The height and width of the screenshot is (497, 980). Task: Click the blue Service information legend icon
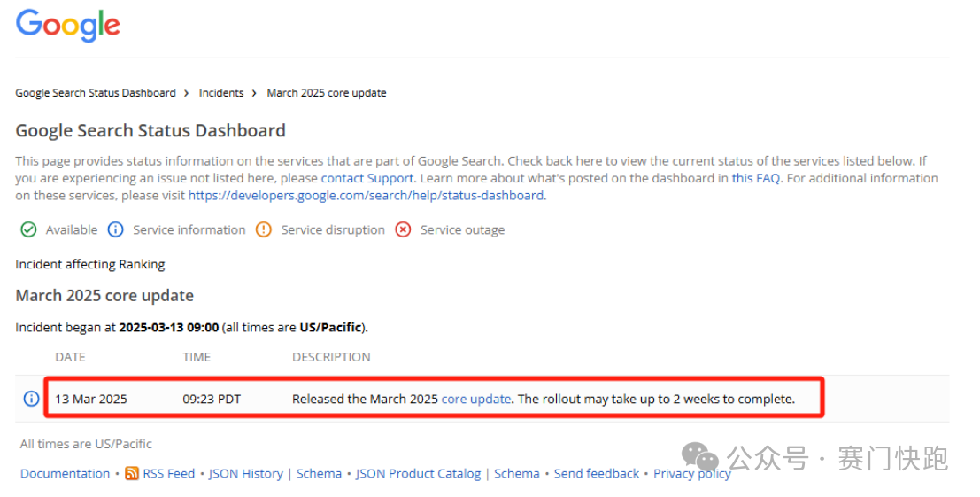tap(115, 229)
